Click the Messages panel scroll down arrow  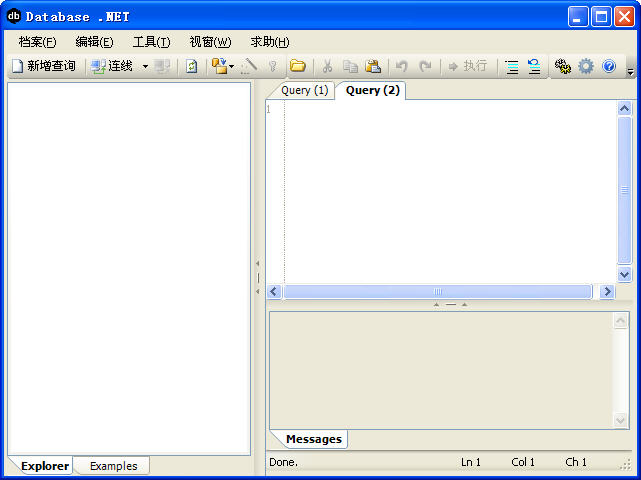pyautogui.click(x=620, y=420)
